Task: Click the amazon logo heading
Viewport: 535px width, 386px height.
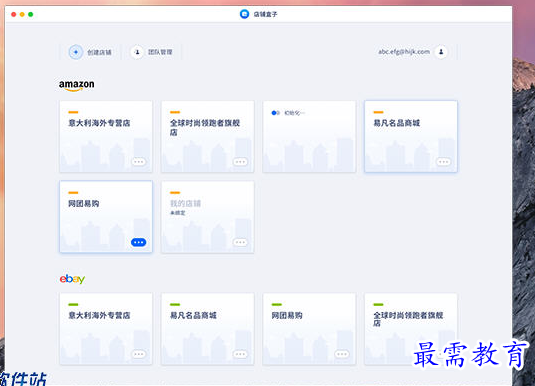Action: click(76, 85)
